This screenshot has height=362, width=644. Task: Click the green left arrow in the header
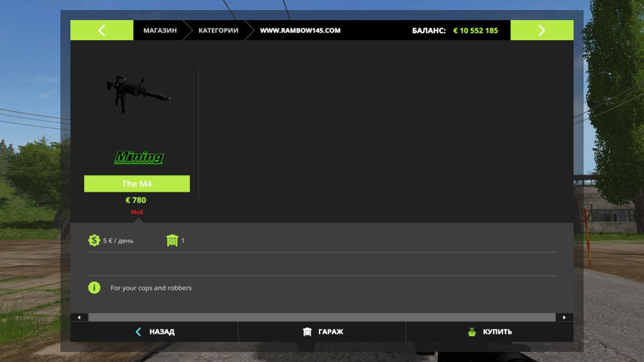pyautogui.click(x=101, y=30)
